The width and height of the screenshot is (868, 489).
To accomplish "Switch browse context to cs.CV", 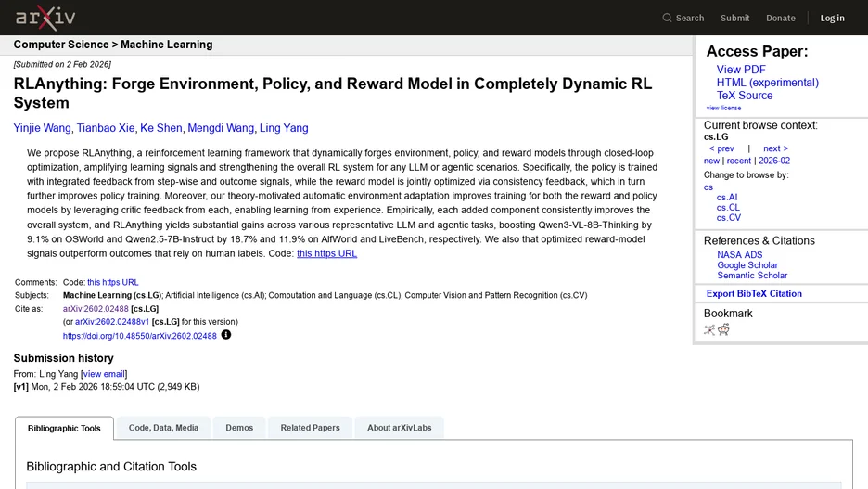I will (729, 218).
